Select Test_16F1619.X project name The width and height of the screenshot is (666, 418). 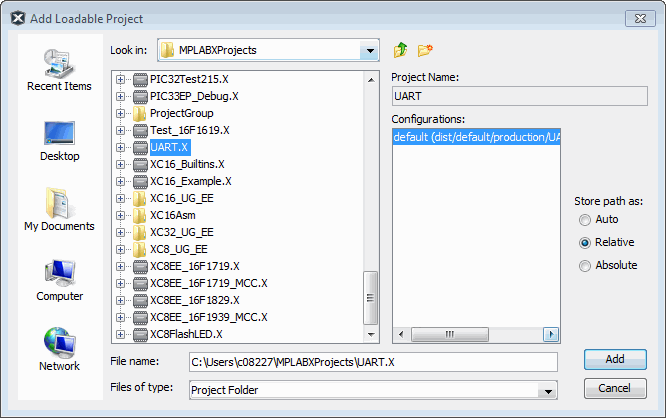[189, 130]
